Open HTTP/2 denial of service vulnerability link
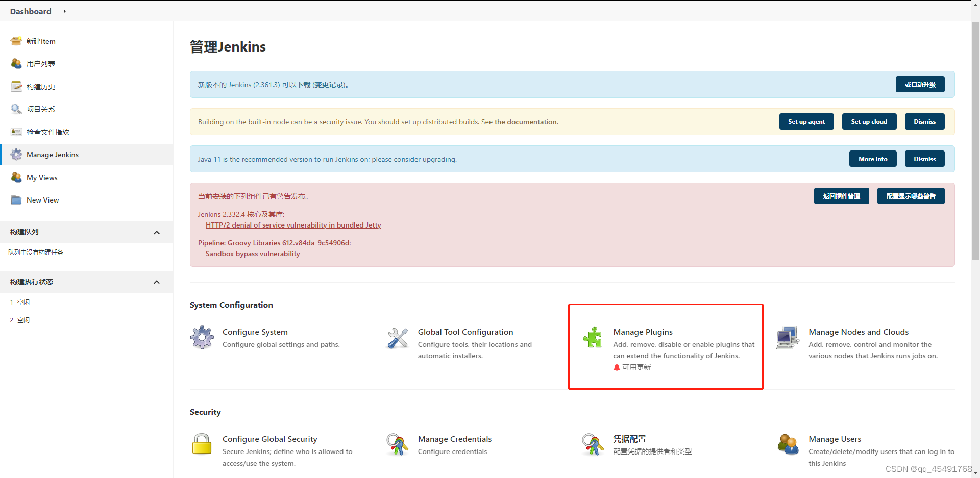The height and width of the screenshot is (478, 980). point(293,225)
